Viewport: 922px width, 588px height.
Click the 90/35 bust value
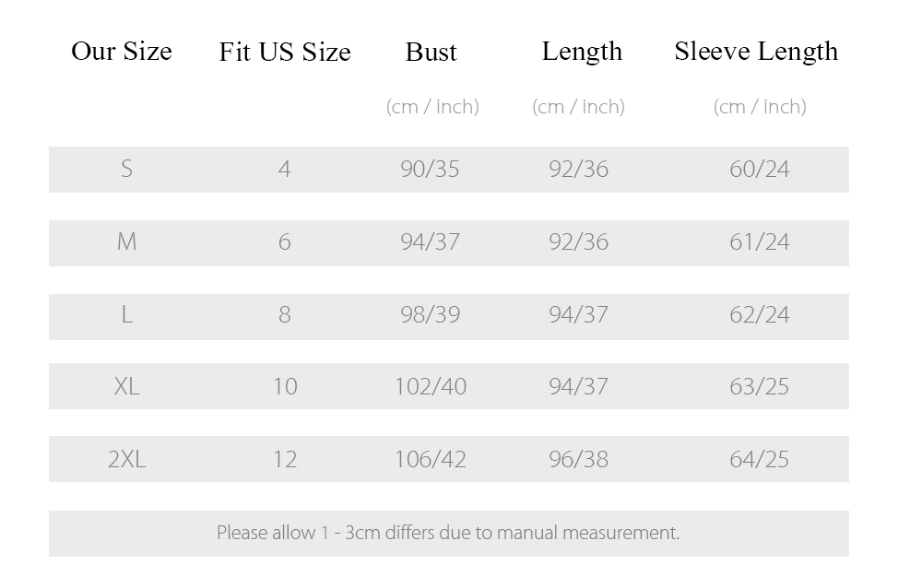(430, 170)
